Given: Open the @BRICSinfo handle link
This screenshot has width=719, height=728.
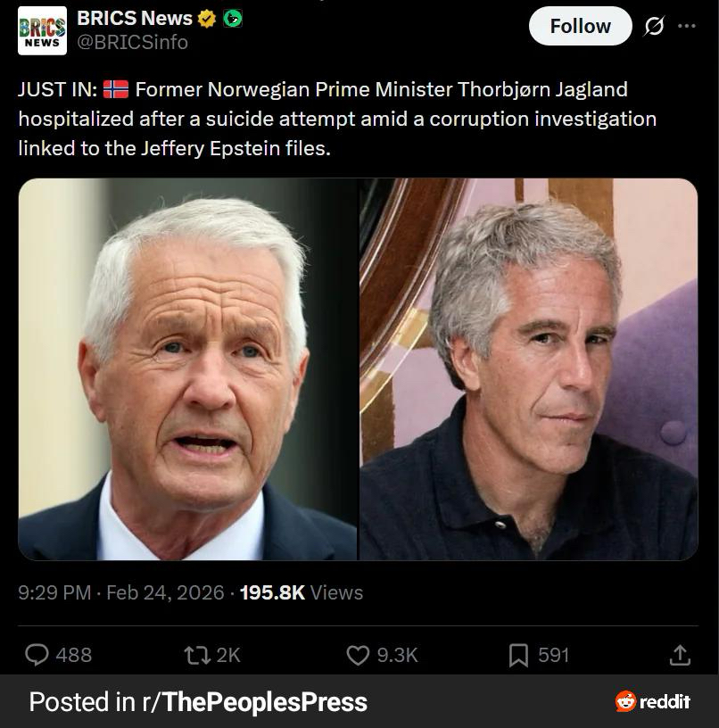Looking at the screenshot, I should (x=132, y=42).
